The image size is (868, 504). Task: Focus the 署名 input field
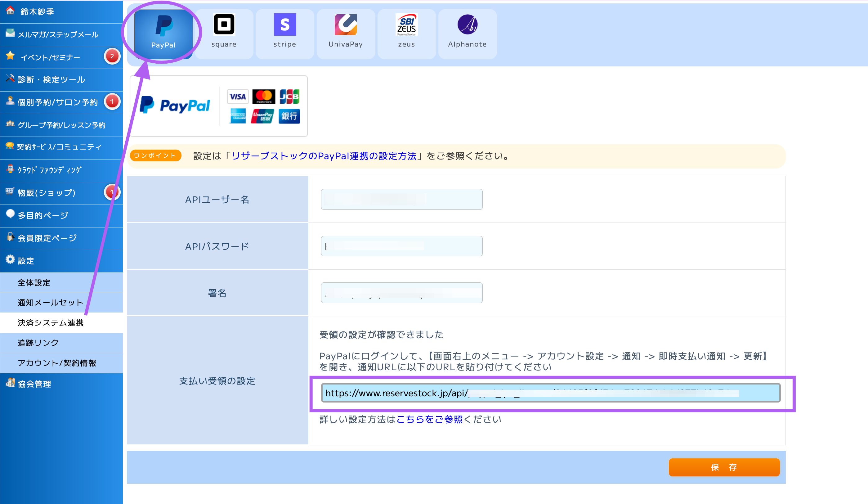tap(402, 293)
